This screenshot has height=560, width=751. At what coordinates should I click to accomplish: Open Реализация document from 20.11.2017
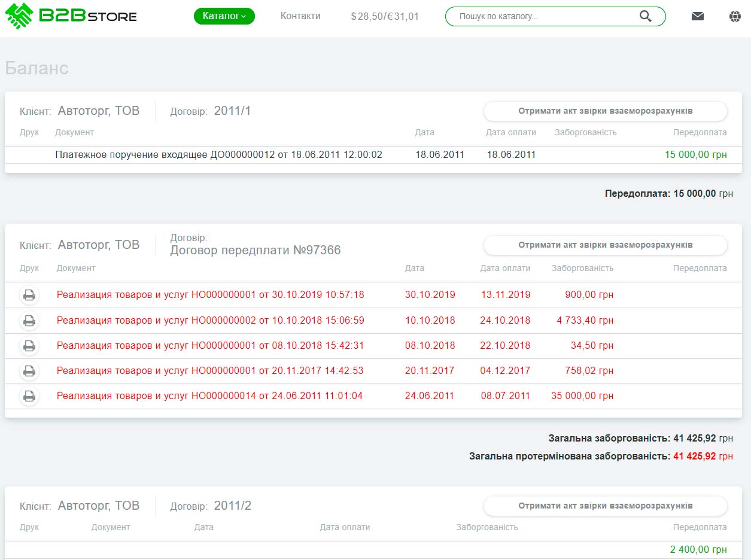pos(210,371)
